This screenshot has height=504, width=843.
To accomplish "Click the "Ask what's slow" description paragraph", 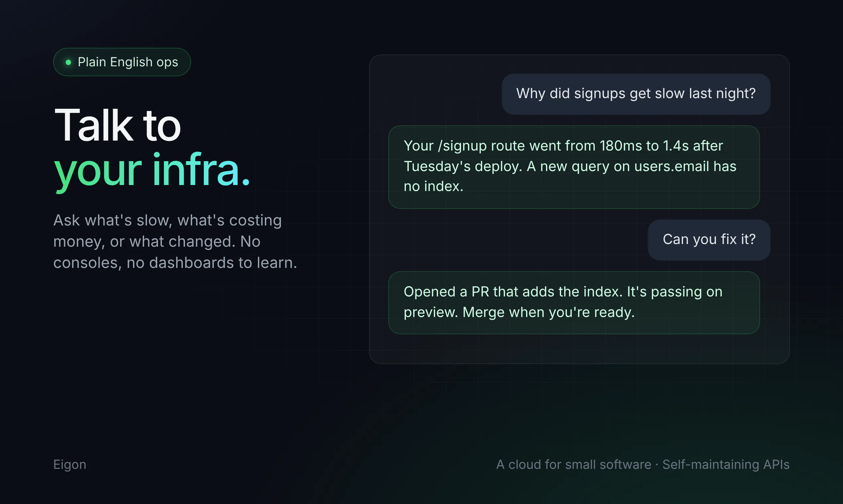I will [x=175, y=241].
